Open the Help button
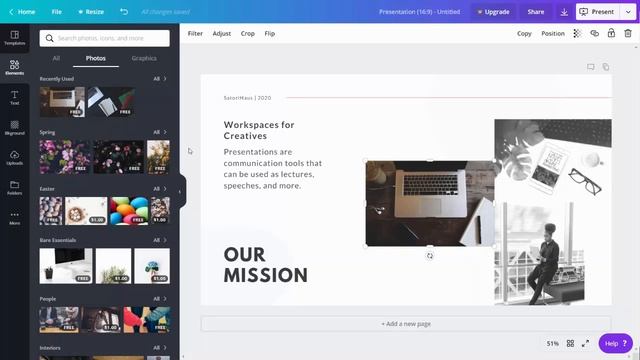640x360 pixels. coord(616,344)
